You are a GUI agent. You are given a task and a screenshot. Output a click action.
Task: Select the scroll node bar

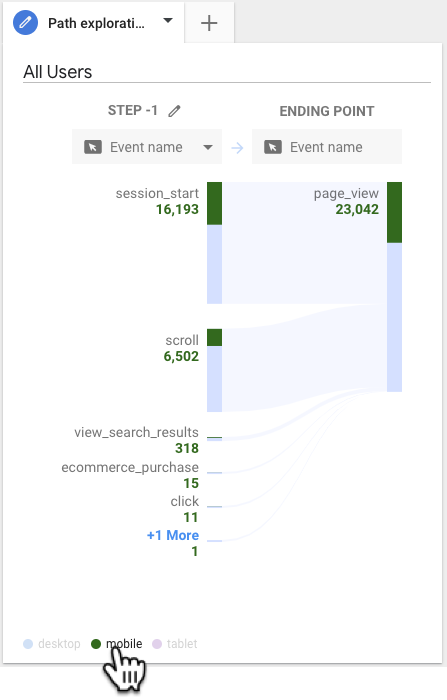tap(214, 371)
